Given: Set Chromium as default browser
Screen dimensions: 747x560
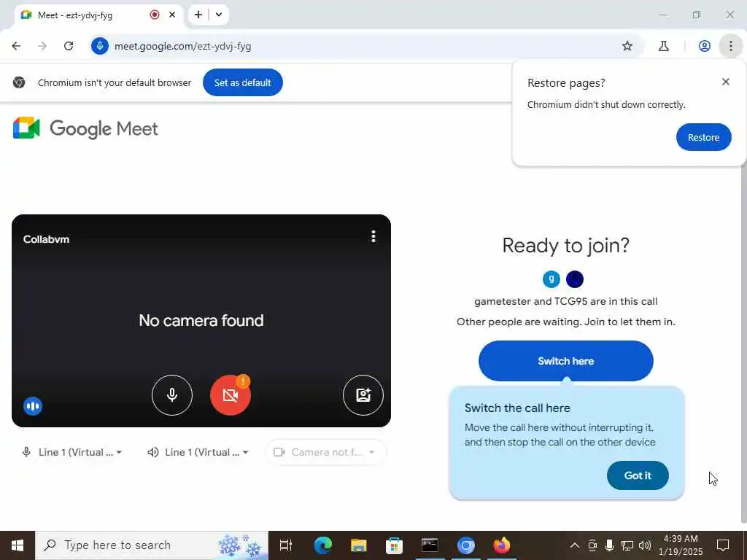Looking at the screenshot, I should click(242, 82).
